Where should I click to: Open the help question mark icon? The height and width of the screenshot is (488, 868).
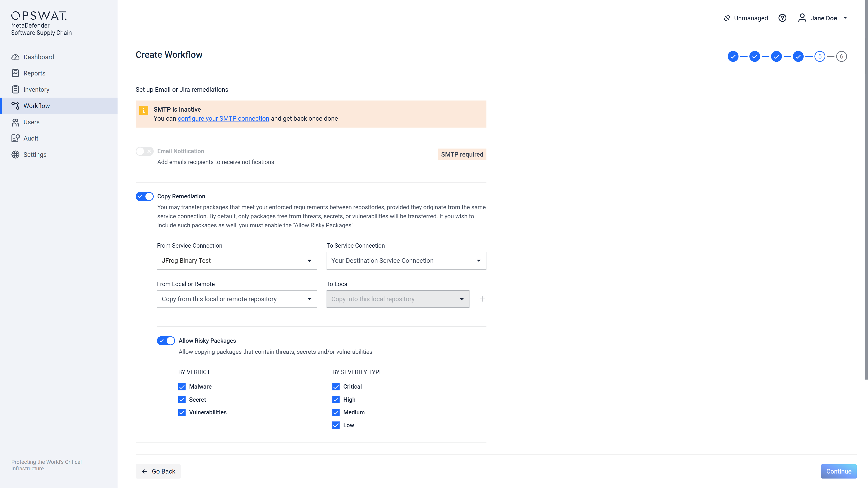(782, 18)
